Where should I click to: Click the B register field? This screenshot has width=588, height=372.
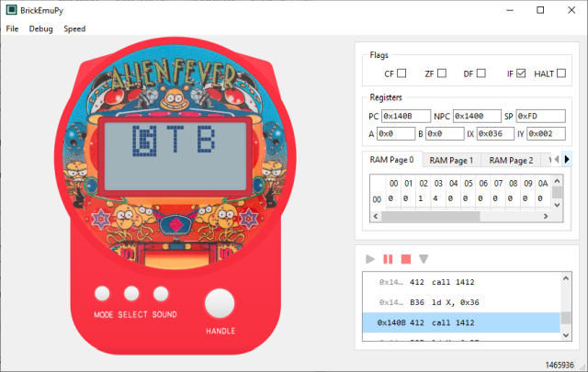tap(445, 133)
